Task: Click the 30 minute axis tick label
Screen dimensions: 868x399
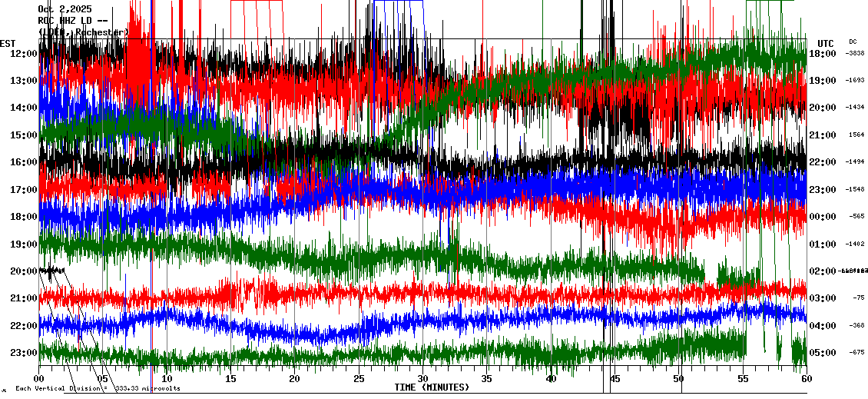Action: (x=422, y=379)
